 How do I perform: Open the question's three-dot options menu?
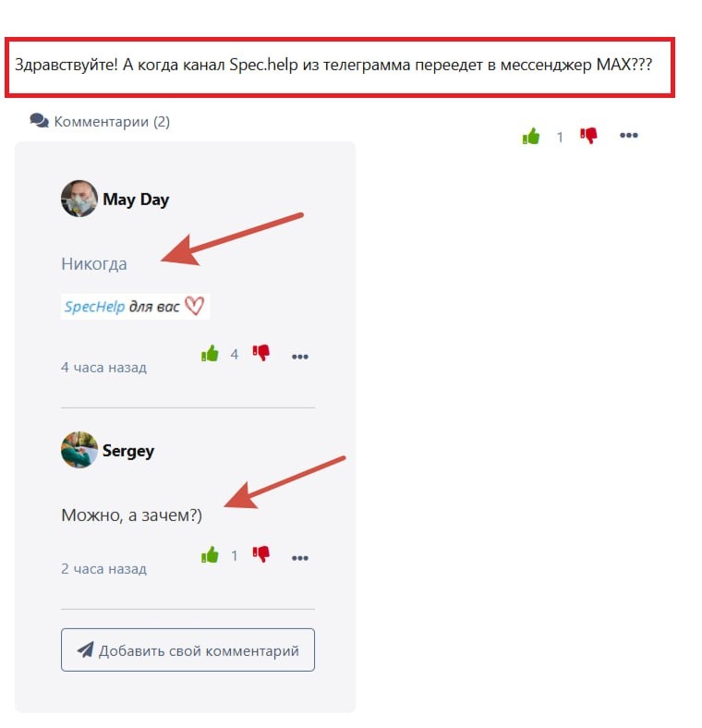pyautogui.click(x=629, y=135)
